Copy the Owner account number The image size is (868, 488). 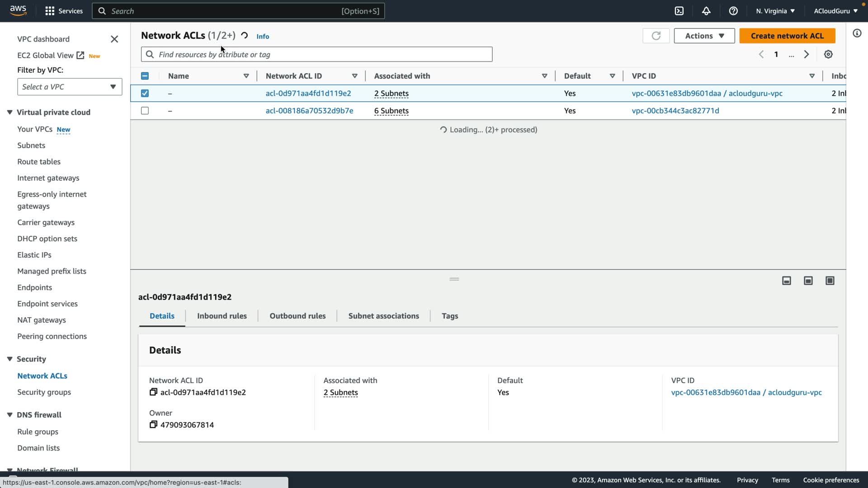point(153,425)
